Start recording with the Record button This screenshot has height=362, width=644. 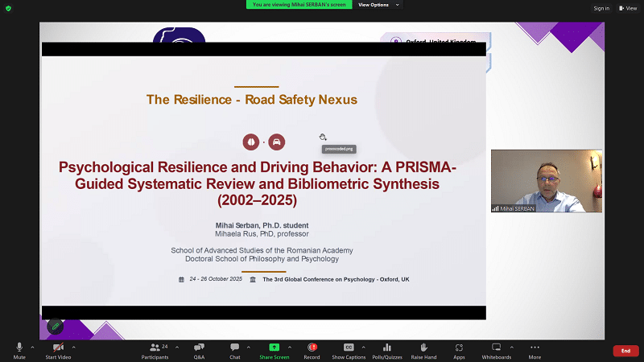pos(312,349)
